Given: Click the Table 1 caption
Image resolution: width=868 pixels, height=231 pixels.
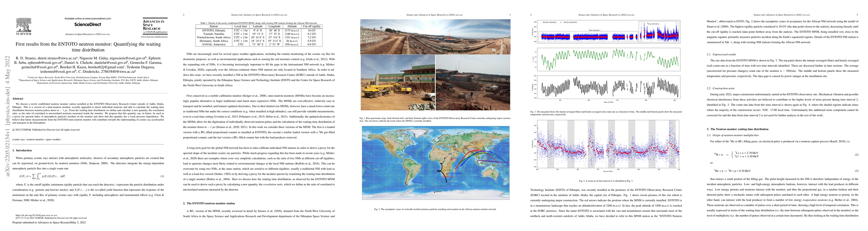Looking at the screenshot, I should click(x=259, y=23).
